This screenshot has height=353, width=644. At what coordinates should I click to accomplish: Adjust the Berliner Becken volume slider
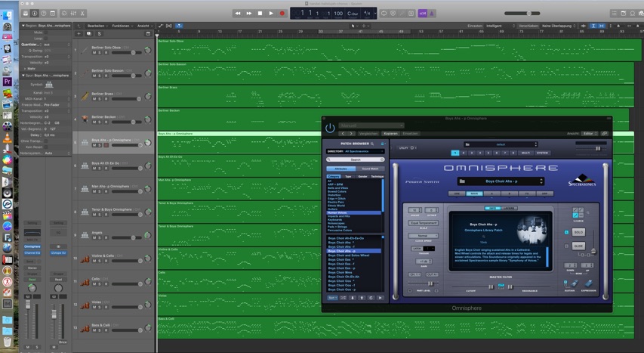coord(132,122)
